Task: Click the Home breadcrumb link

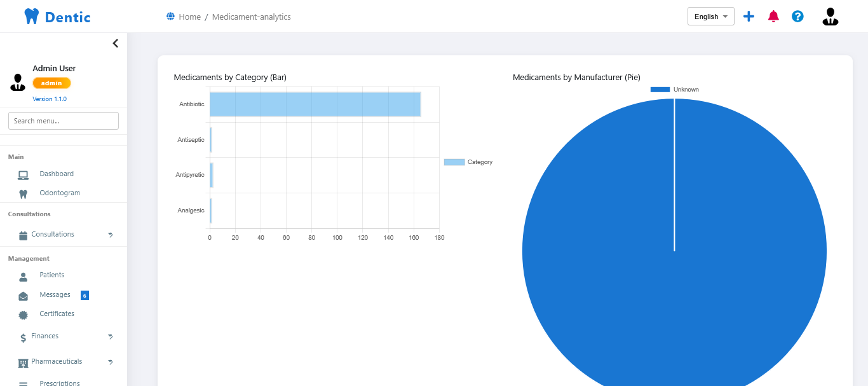Action: [189, 17]
